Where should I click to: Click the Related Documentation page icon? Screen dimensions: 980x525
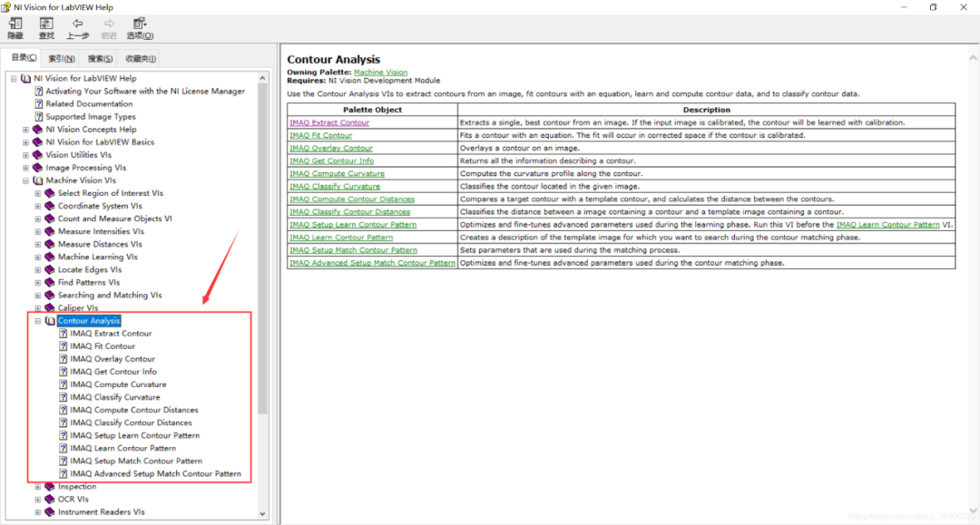click(39, 103)
